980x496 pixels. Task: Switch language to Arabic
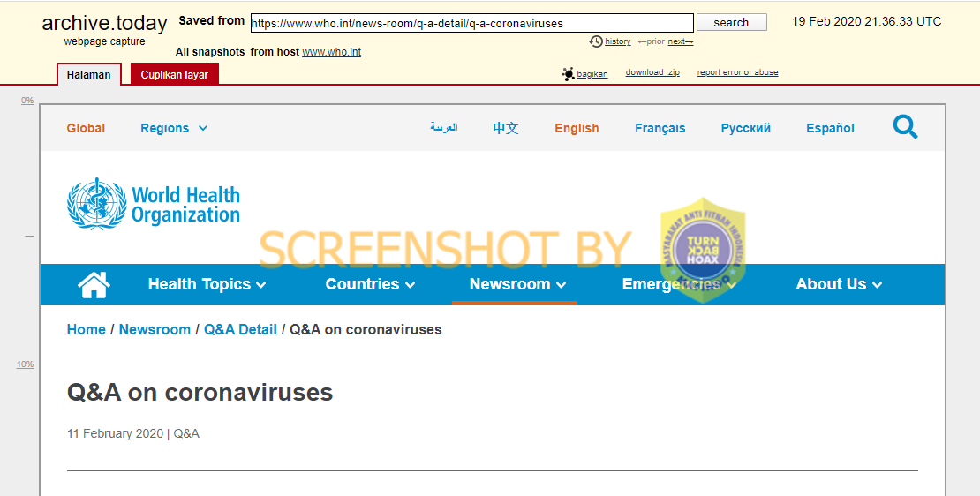tap(444, 127)
